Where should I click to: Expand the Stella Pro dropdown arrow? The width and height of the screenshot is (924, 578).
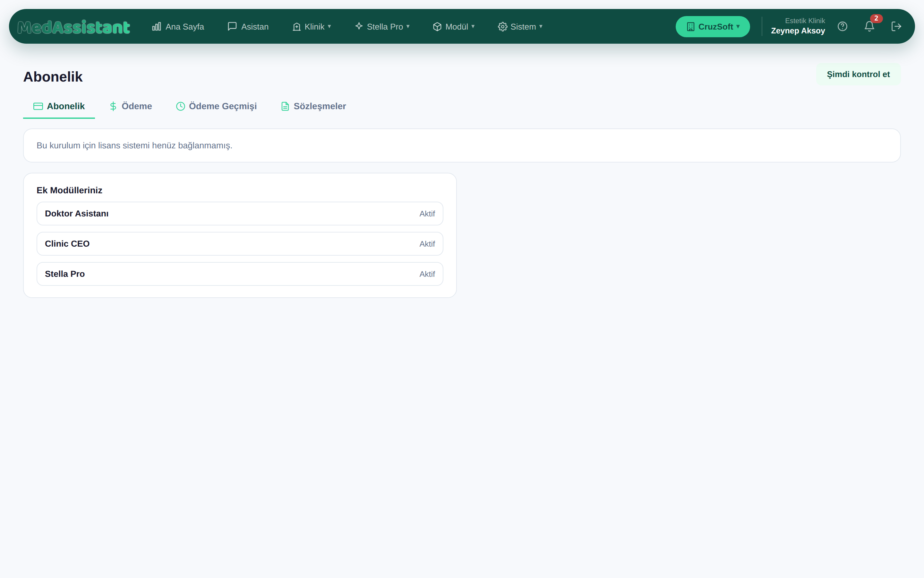[408, 26]
